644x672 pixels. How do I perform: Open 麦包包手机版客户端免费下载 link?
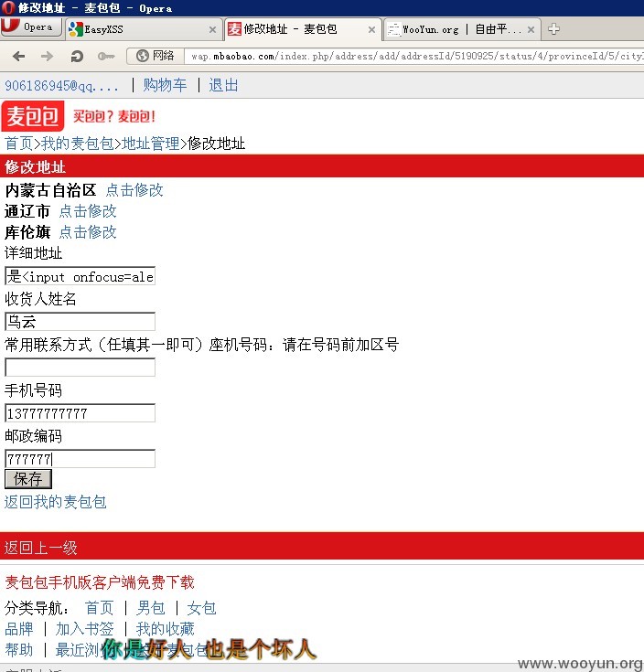pyautogui.click(x=100, y=582)
